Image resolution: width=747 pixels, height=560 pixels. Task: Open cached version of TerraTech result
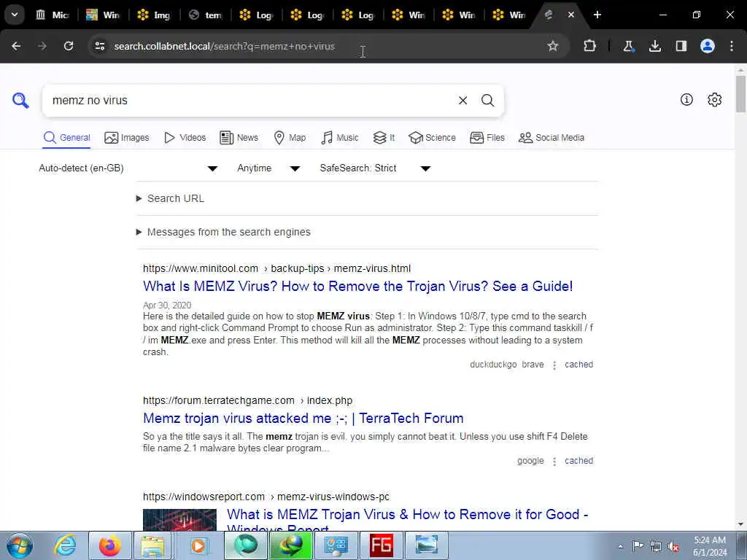click(x=578, y=461)
